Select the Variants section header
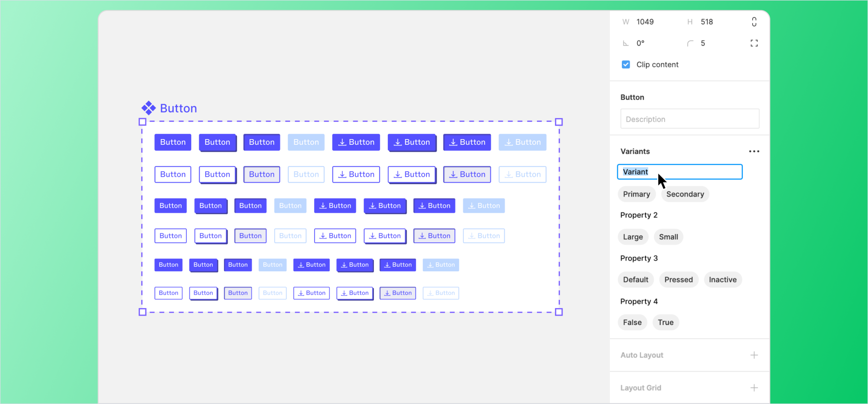The image size is (868, 404). pos(635,151)
